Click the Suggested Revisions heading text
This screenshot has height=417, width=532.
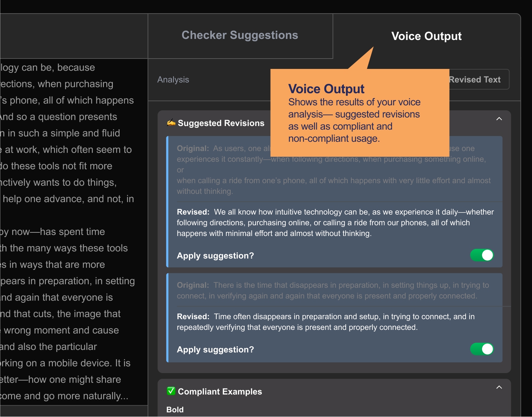tap(221, 123)
